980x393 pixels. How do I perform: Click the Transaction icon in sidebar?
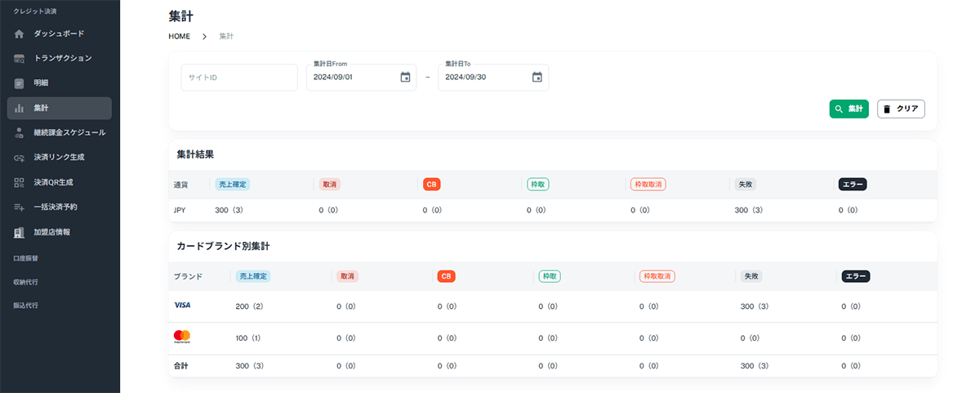[x=20, y=59]
